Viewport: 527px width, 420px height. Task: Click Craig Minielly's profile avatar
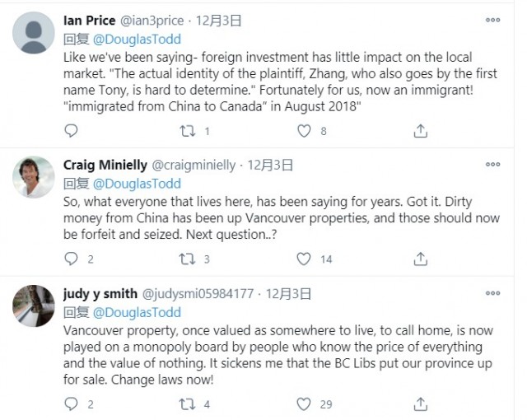[x=33, y=173]
